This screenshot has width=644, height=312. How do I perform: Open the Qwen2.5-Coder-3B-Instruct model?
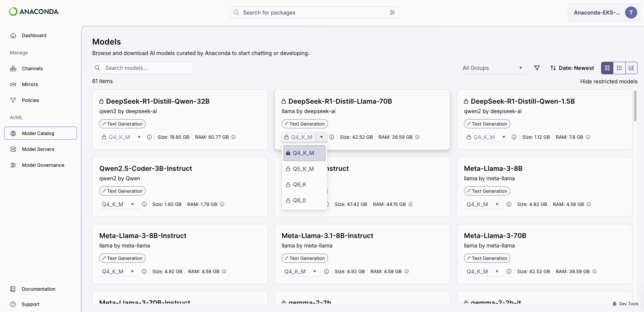click(x=146, y=168)
